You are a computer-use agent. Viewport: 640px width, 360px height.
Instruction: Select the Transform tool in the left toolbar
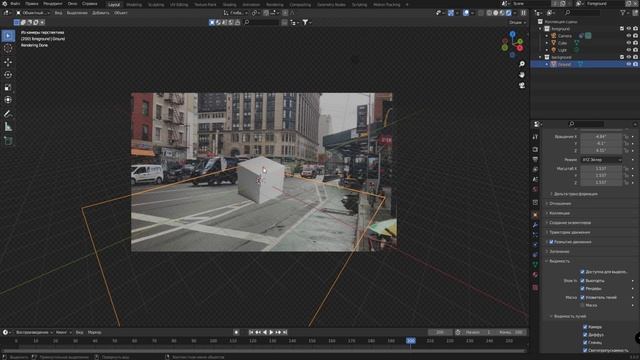pos(8,100)
